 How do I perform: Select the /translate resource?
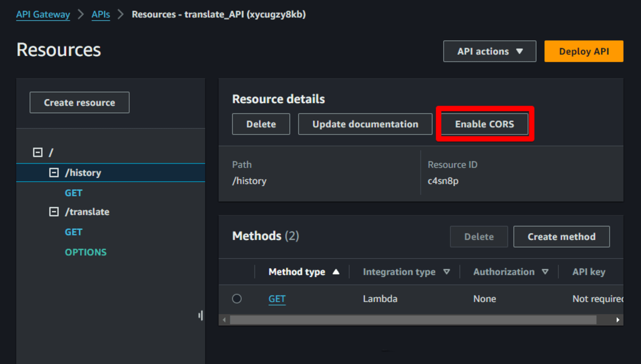(x=87, y=212)
